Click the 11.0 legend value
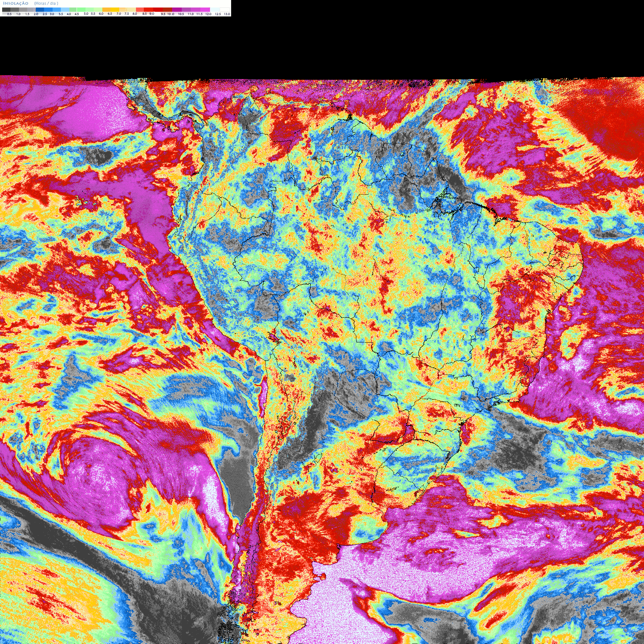Screen dimensions: 644x644 [x=191, y=14]
